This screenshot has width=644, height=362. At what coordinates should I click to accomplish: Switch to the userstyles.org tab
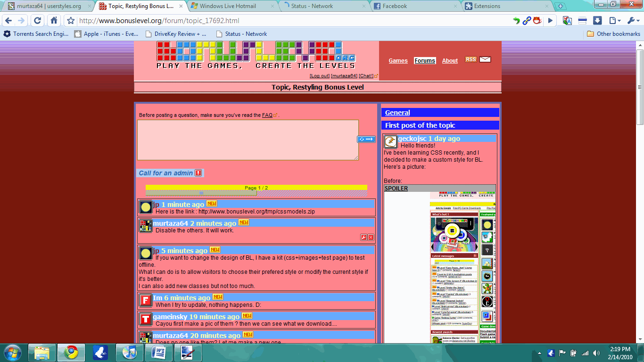(49, 6)
